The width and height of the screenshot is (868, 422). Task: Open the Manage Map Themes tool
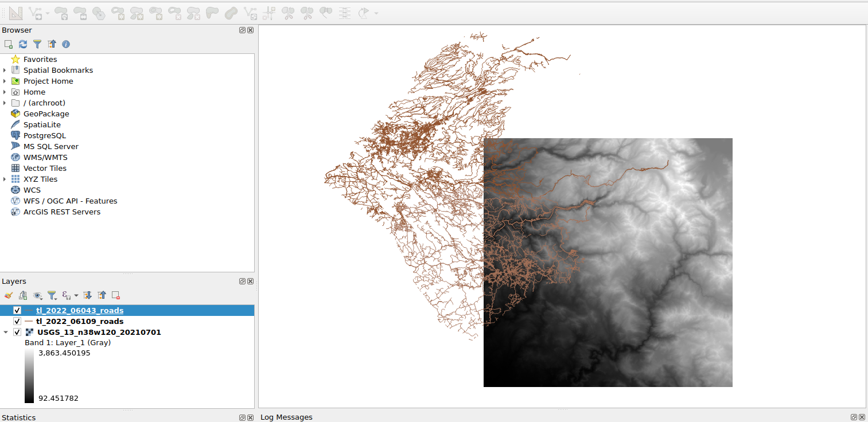point(38,295)
